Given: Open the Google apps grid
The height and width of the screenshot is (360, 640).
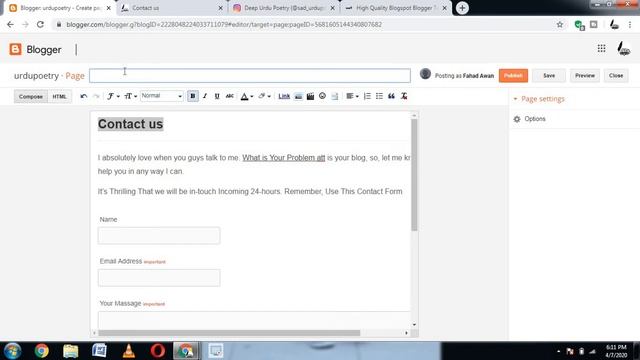Looking at the screenshot, I should [x=601, y=49].
